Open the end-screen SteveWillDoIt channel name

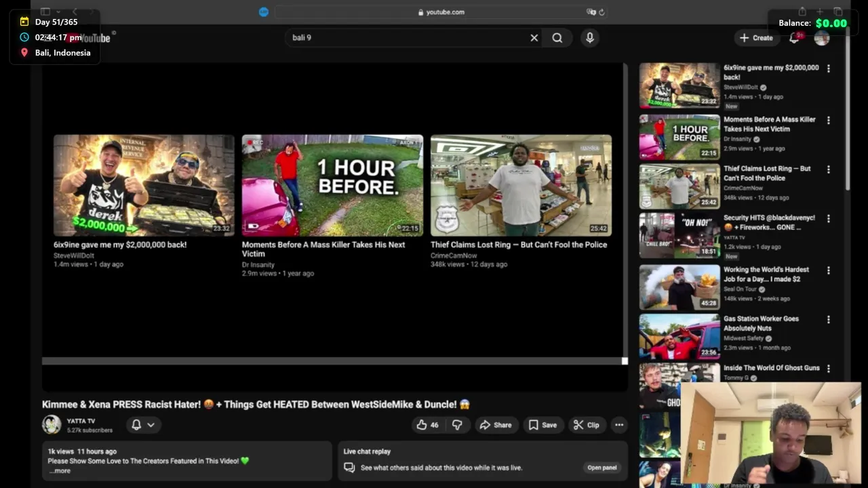click(74, 256)
